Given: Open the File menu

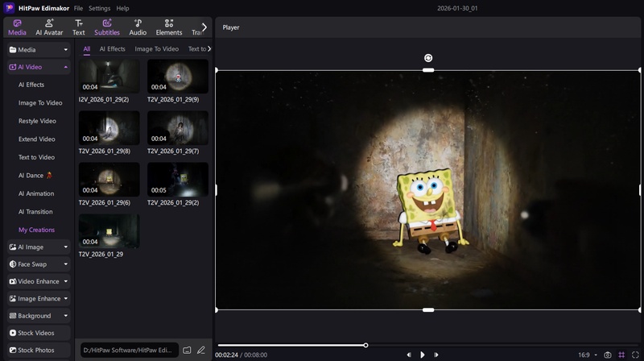Looking at the screenshot, I should (78, 8).
